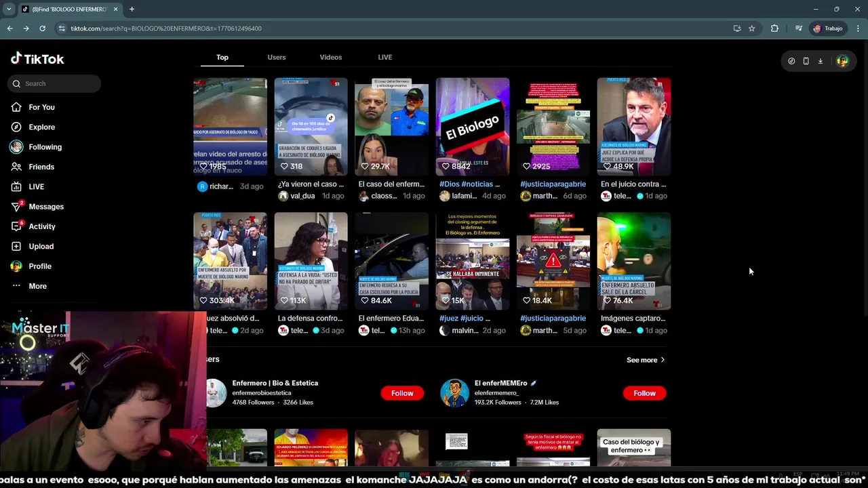868x488 pixels.
Task: Open video with 84.6K likes
Action: tap(391, 261)
